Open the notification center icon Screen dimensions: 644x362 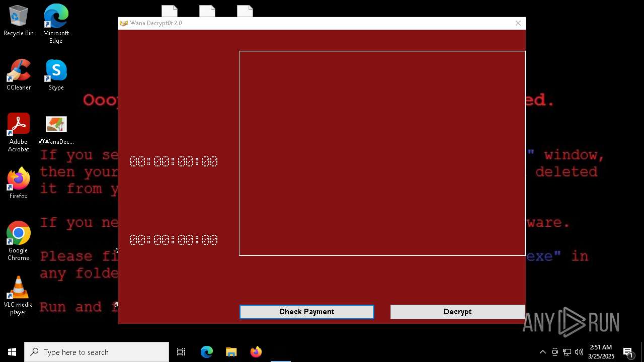[x=628, y=352]
